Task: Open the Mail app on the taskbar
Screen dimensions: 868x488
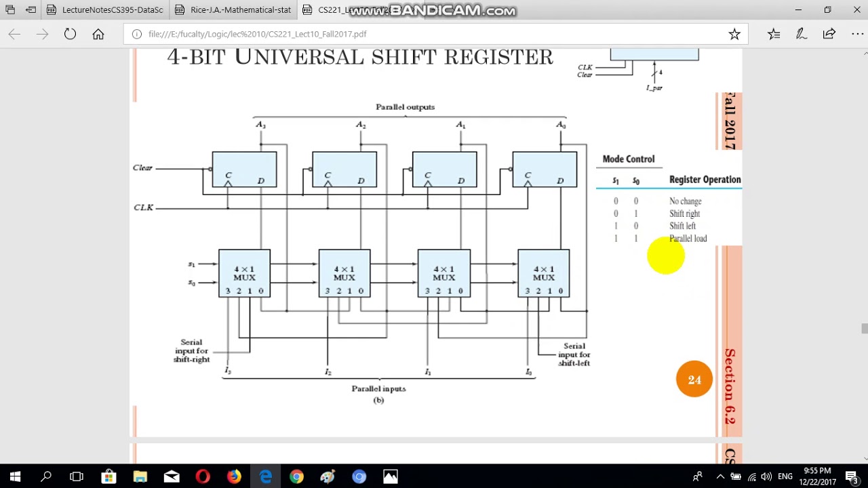Action: (x=172, y=476)
